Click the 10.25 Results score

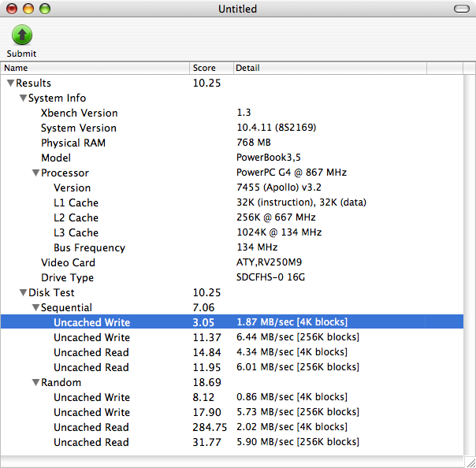coord(206,83)
